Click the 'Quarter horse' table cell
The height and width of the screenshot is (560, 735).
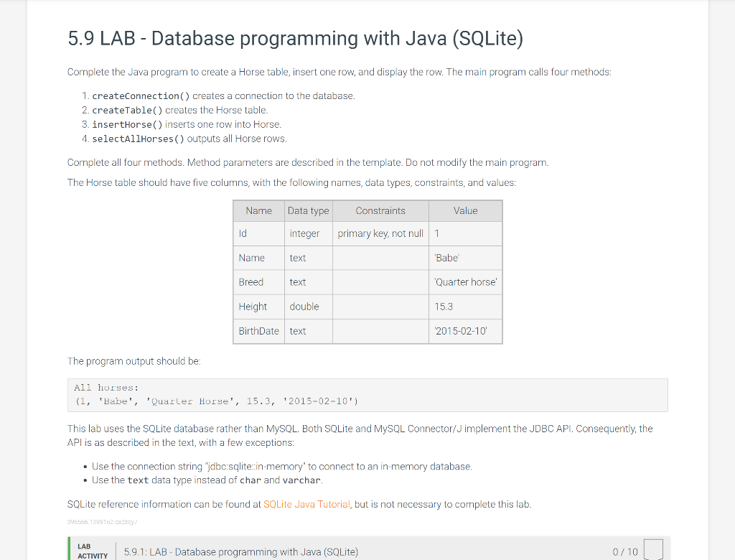coord(465,282)
